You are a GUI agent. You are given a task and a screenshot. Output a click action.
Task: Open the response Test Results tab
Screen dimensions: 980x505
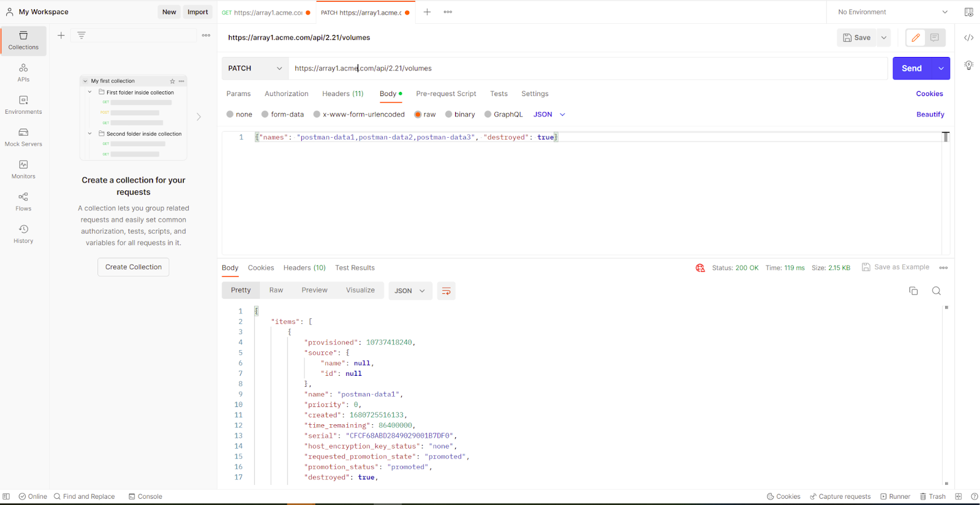(355, 268)
